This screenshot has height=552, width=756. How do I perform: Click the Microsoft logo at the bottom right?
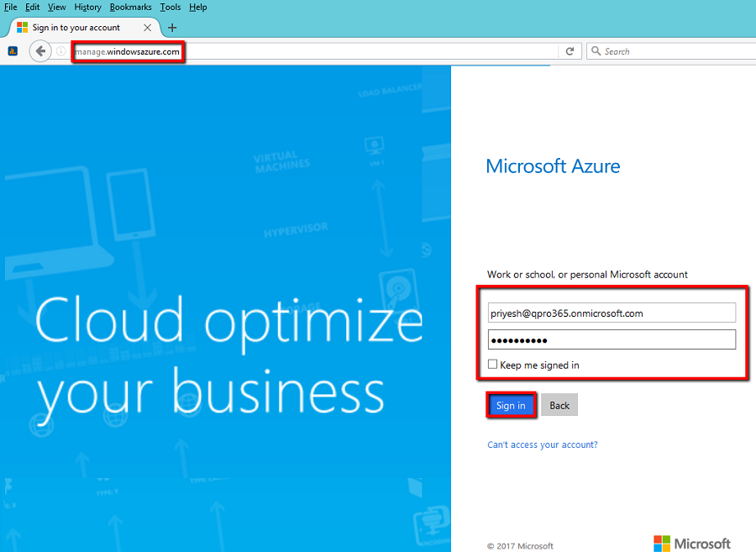[x=691, y=543]
